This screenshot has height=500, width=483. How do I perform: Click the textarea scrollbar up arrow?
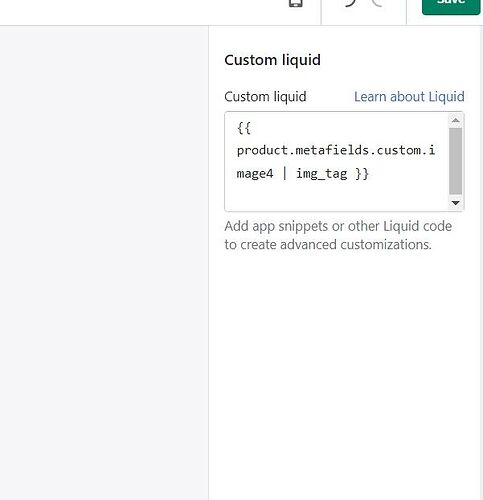455,120
